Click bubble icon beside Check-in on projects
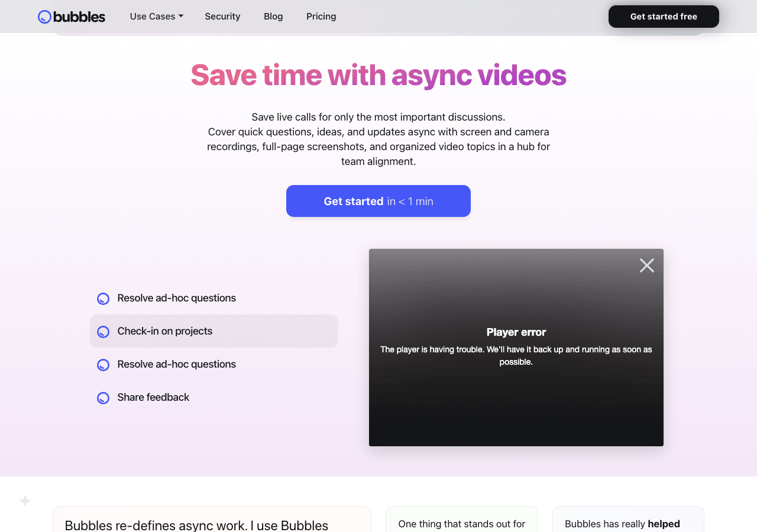 tap(103, 332)
